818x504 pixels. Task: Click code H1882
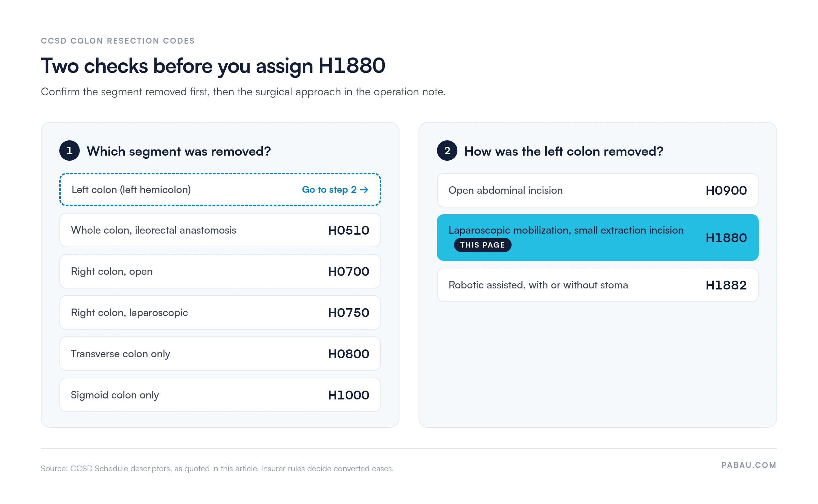(x=726, y=285)
